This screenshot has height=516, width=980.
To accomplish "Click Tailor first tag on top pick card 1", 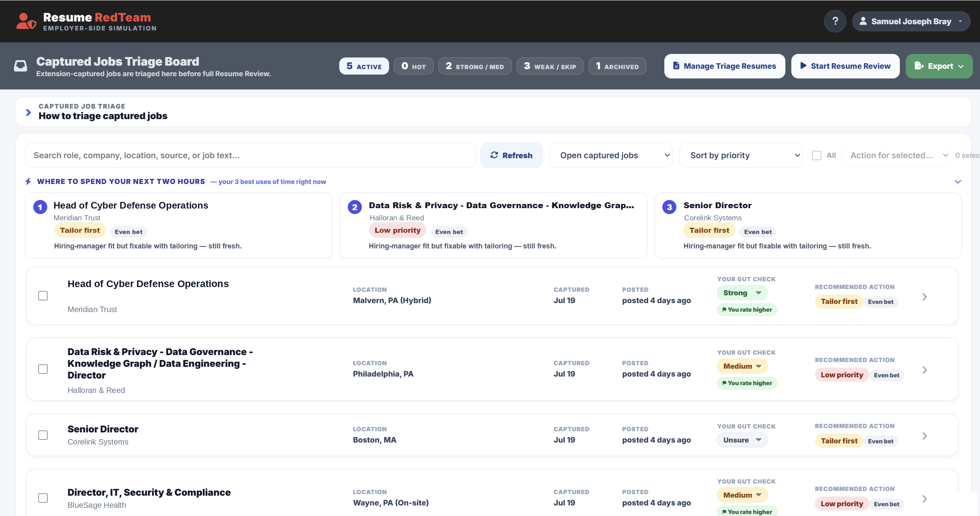I will [80, 230].
